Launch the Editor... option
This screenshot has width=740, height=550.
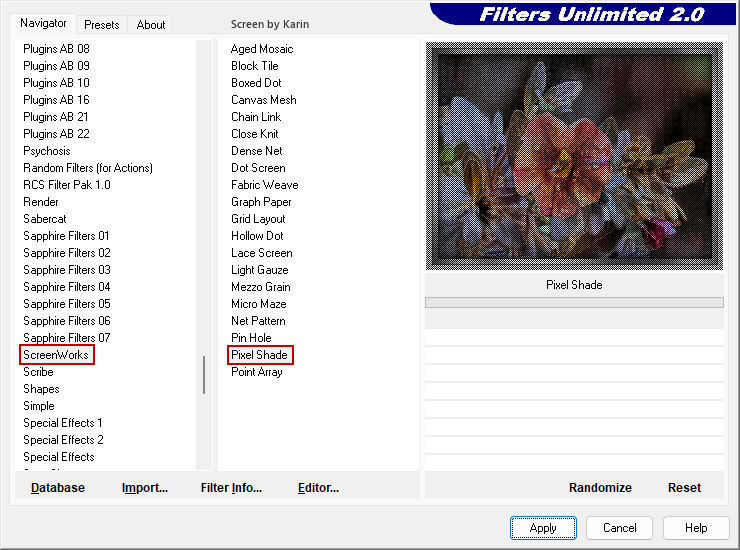pos(318,488)
